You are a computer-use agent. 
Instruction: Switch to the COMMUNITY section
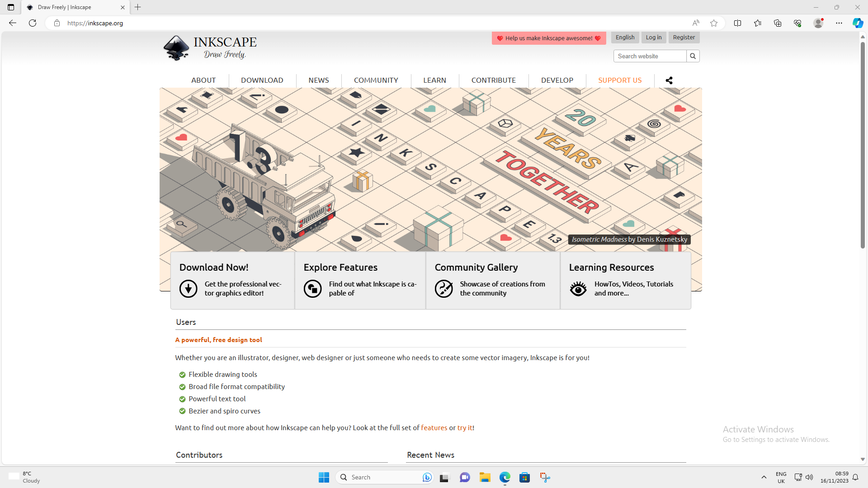pos(376,80)
